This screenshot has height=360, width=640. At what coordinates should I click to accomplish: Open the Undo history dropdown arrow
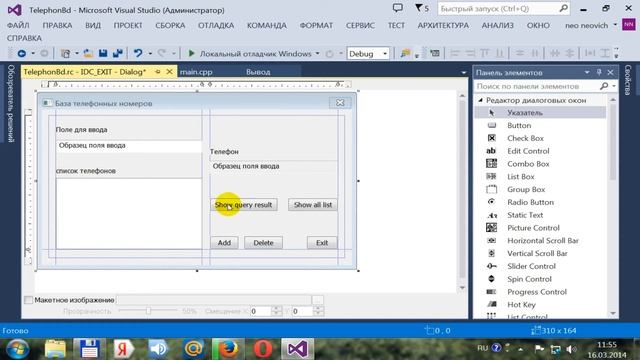click(150, 53)
